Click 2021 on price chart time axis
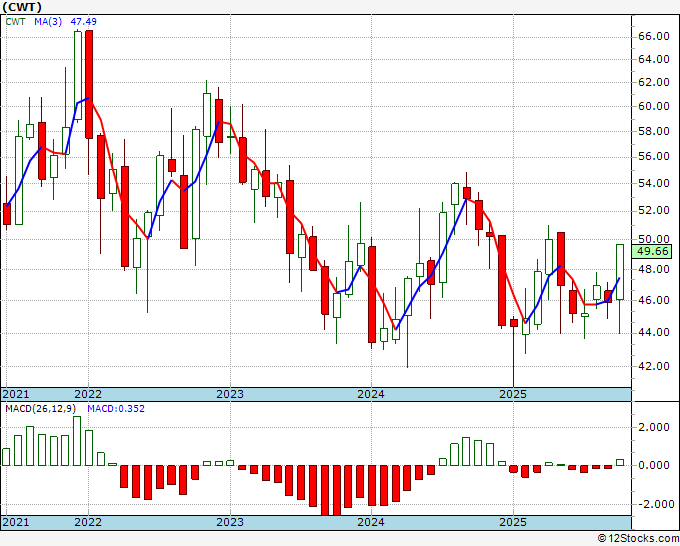 pos(16,394)
